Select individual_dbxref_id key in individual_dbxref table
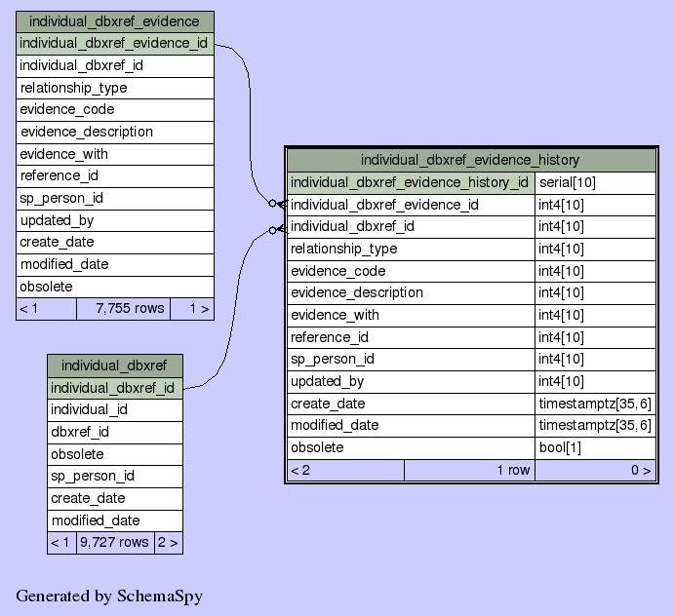Screen dimensions: 674x616 coord(114,388)
